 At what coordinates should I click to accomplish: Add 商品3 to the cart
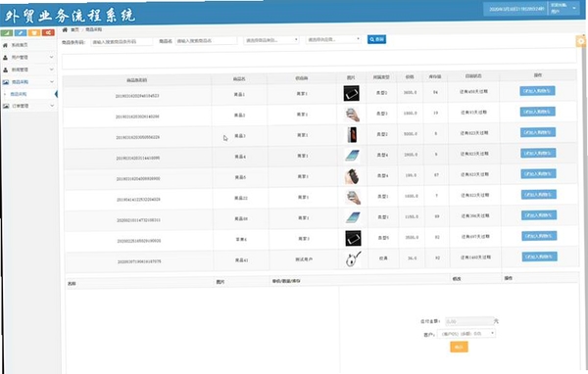pos(538,132)
